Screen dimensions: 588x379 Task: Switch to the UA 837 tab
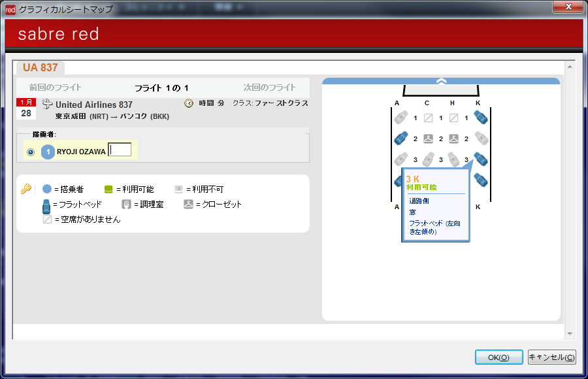tap(40, 67)
